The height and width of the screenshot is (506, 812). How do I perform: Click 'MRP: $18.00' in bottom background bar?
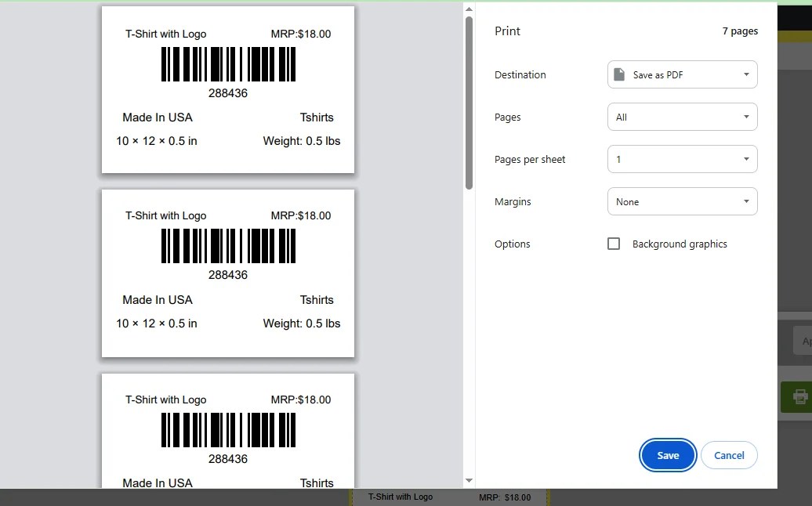pos(505,497)
